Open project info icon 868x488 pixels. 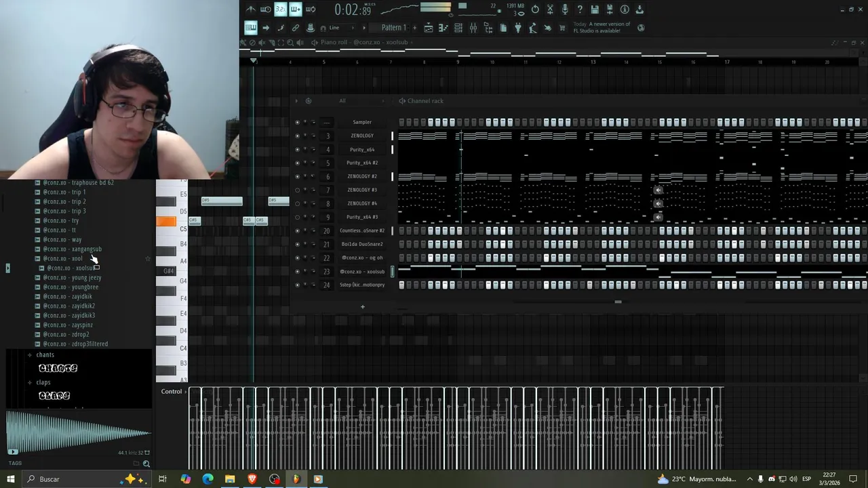pyautogui.click(x=625, y=9)
